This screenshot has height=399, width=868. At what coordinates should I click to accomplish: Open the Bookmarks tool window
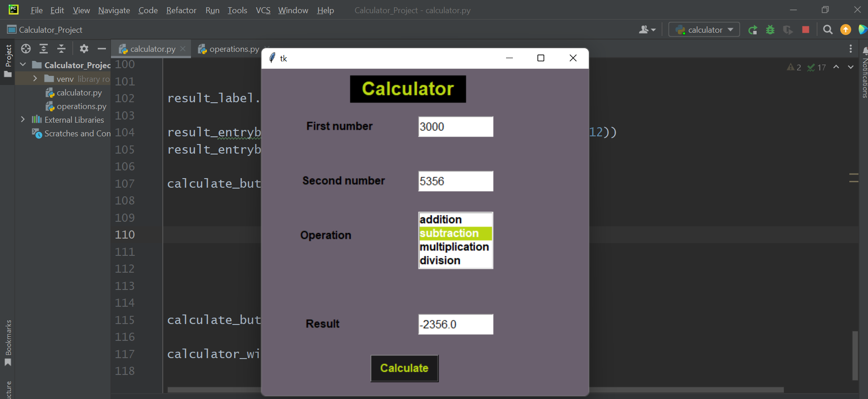(8, 343)
